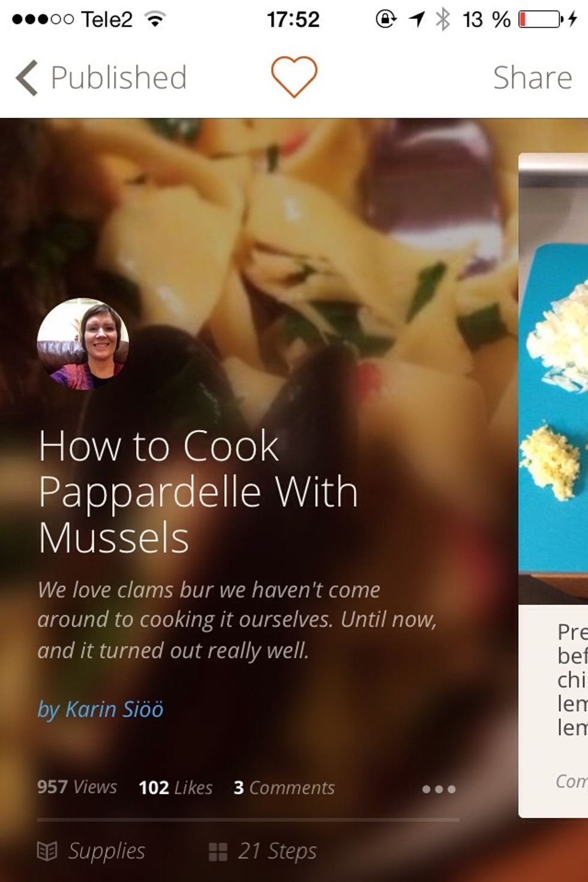This screenshot has width=588, height=882.
Task: Open the Share option
Action: (532, 77)
